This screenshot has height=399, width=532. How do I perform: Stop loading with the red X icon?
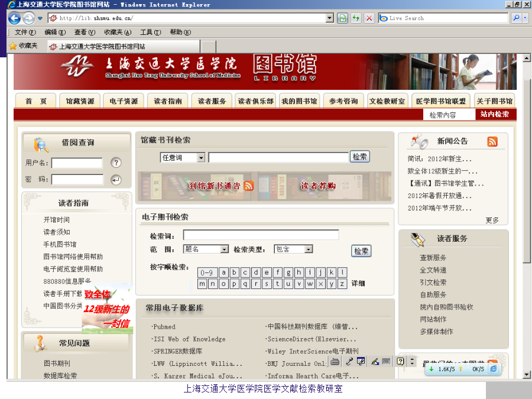[x=369, y=18]
